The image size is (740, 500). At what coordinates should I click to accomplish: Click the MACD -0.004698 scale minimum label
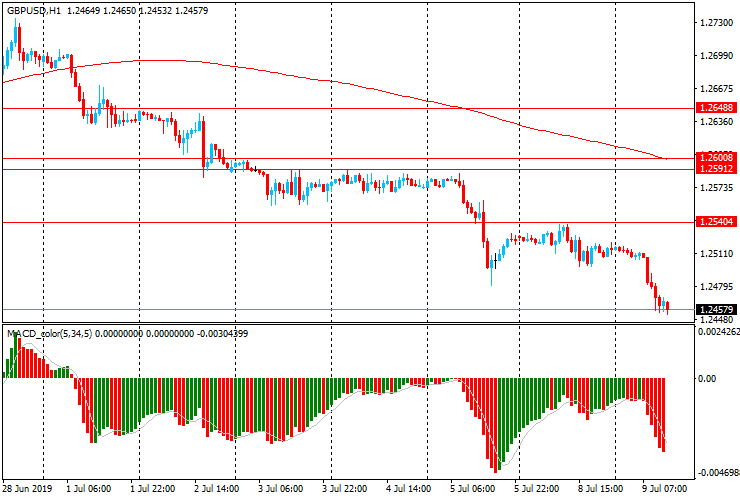[718, 473]
